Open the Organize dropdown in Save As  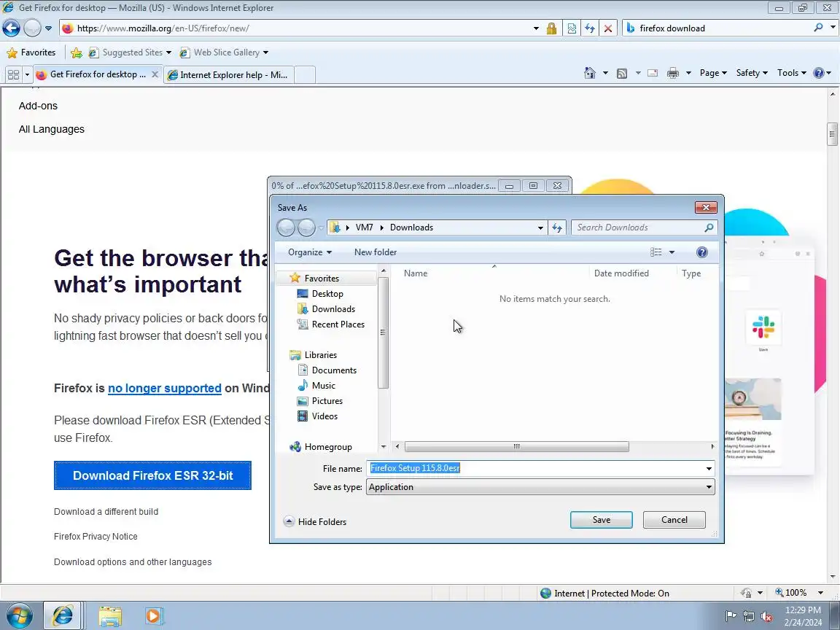click(310, 252)
